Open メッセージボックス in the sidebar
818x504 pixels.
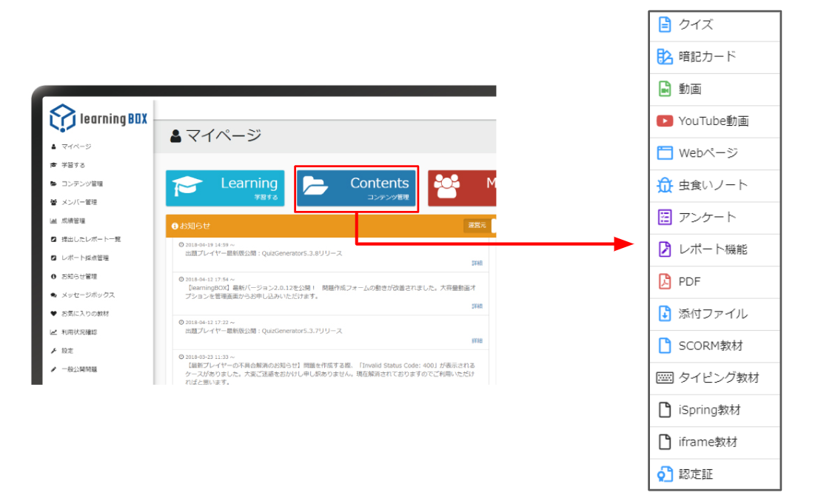[87, 295]
